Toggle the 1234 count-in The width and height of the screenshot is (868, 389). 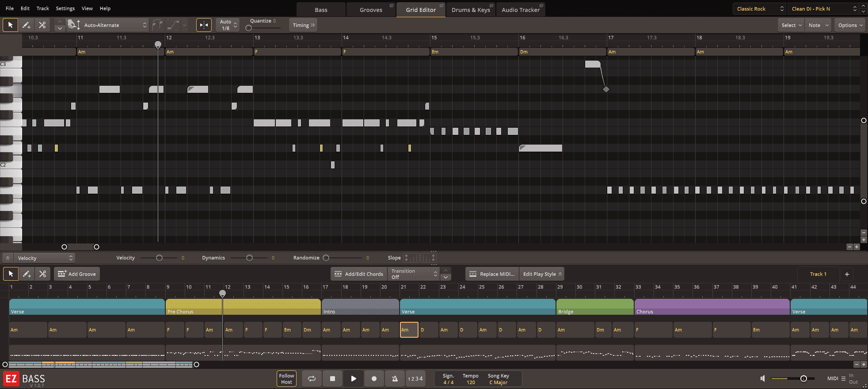coord(415,379)
